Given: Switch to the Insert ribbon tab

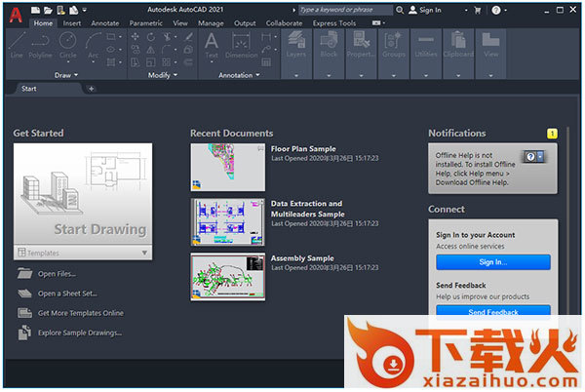Looking at the screenshot, I should [71, 23].
